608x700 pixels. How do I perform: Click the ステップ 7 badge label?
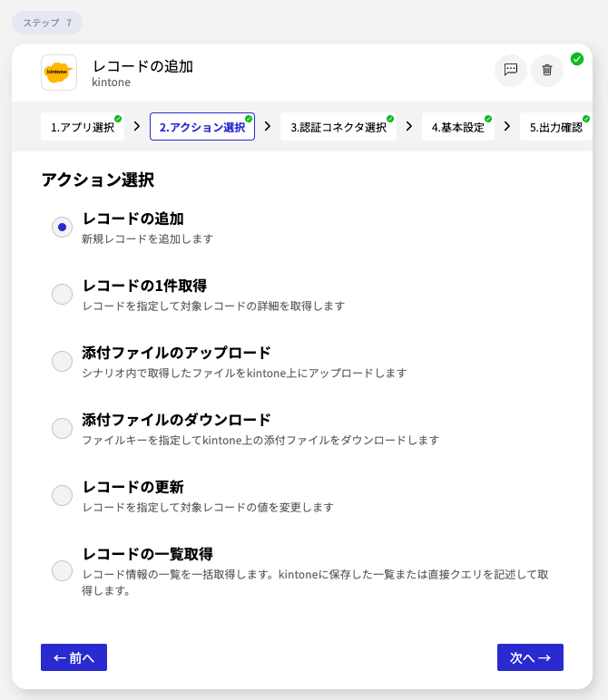point(47,23)
